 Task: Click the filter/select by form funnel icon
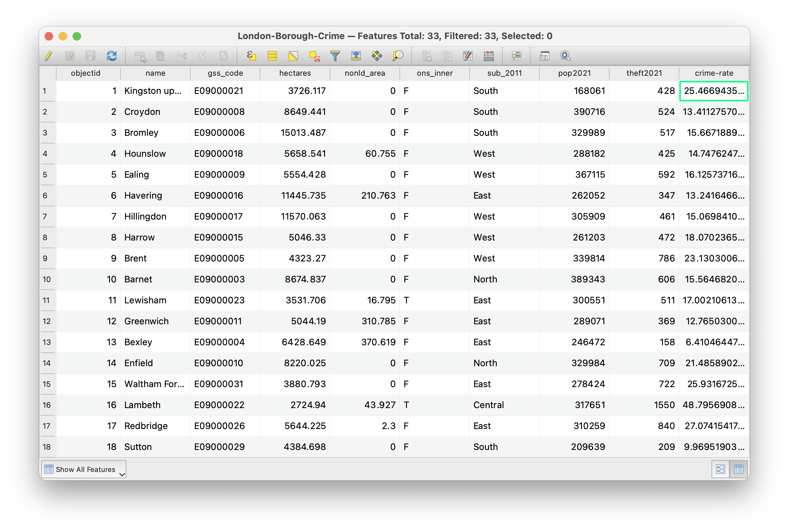click(x=335, y=56)
